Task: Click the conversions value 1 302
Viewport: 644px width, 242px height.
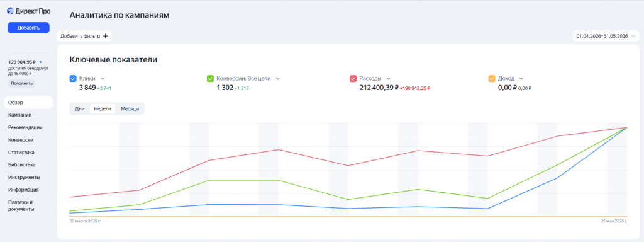Action: click(225, 88)
